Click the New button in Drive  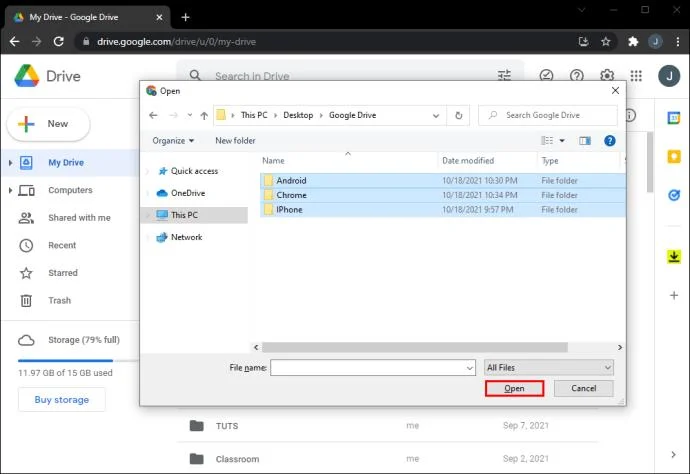48,124
